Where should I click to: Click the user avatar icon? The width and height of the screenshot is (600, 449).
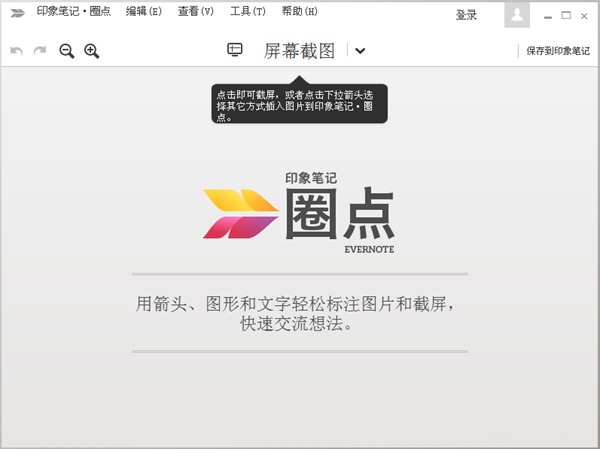click(x=517, y=14)
